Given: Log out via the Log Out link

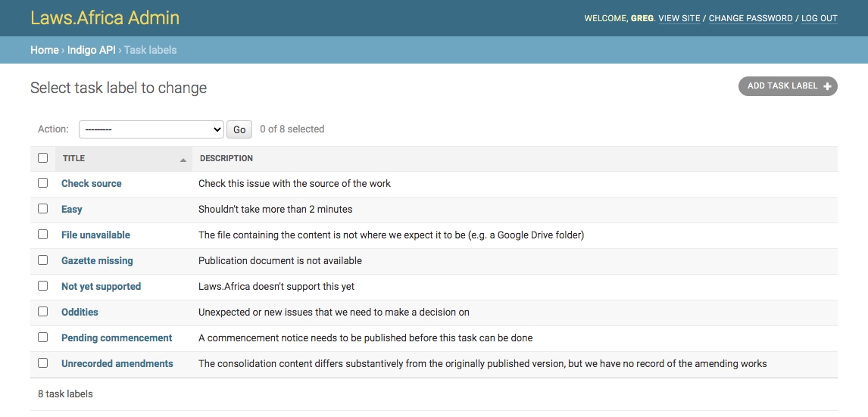Looking at the screenshot, I should pos(819,18).
